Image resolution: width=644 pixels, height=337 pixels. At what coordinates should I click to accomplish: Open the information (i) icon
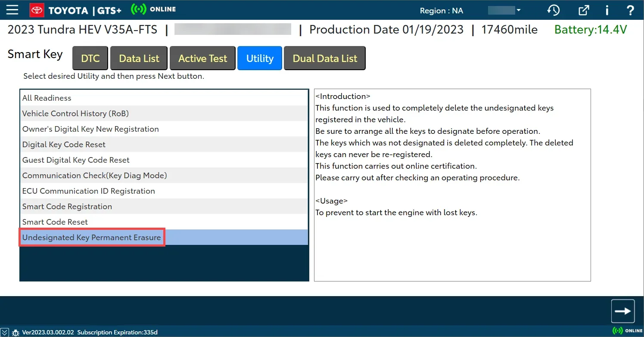pyautogui.click(x=607, y=10)
